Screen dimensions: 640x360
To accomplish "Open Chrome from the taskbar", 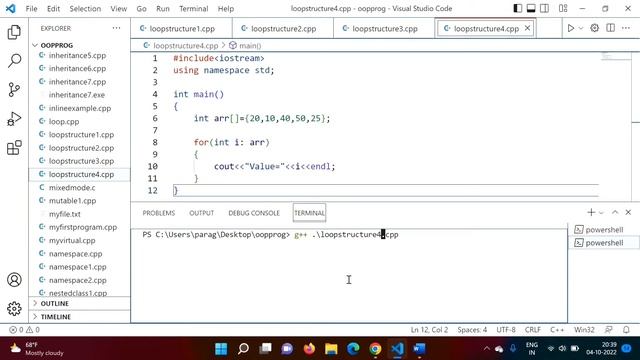I will click(x=375, y=349).
